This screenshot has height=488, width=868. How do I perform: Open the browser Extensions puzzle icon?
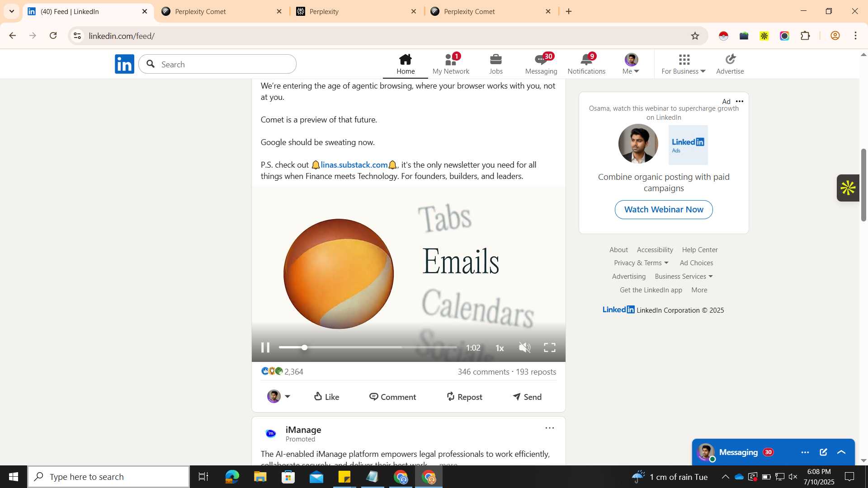(805, 36)
